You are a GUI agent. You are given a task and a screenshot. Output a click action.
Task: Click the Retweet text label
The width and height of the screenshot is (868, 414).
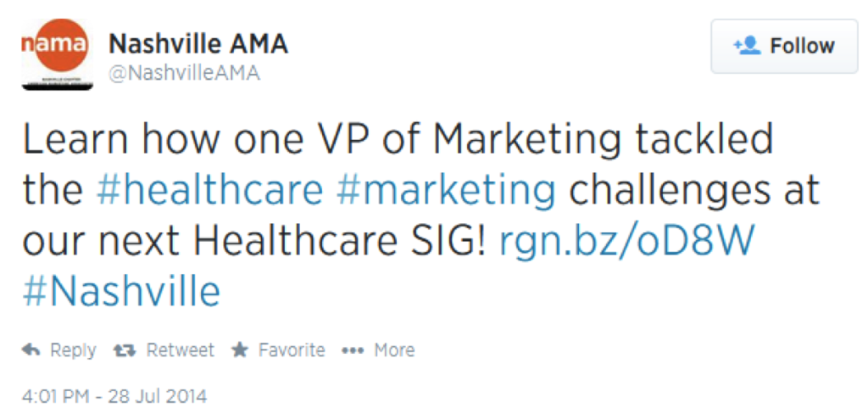click(x=180, y=350)
